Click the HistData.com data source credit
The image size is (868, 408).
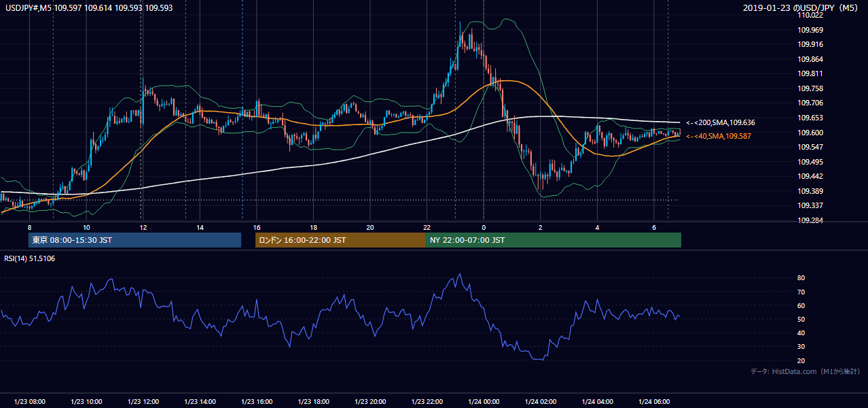coord(806,372)
